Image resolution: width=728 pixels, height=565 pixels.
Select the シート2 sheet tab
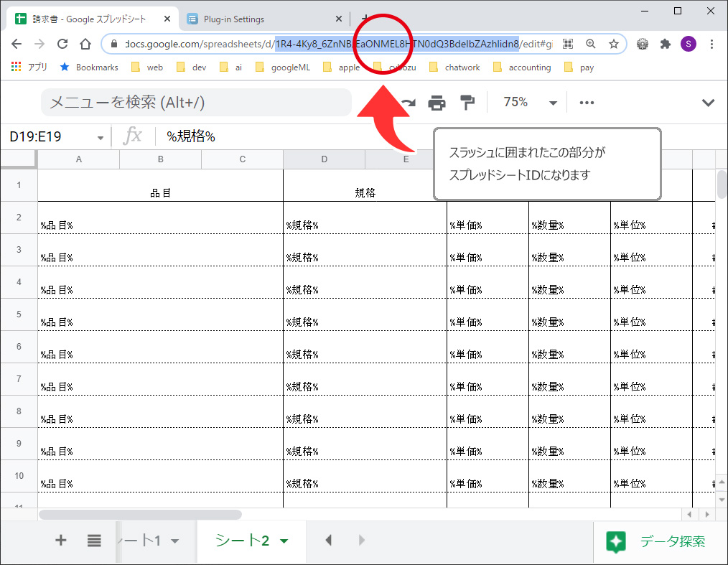click(242, 541)
